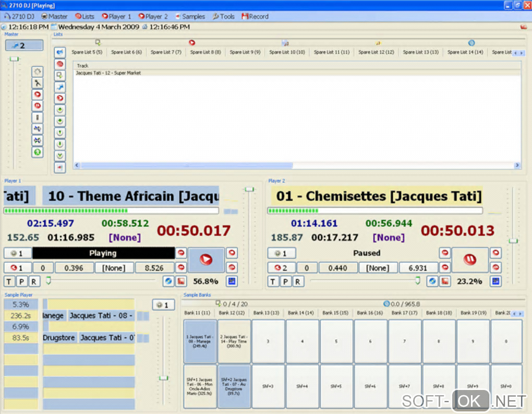The image size is (532, 414).
Task: Click the Master panel red pause icon
Action: 38,106
